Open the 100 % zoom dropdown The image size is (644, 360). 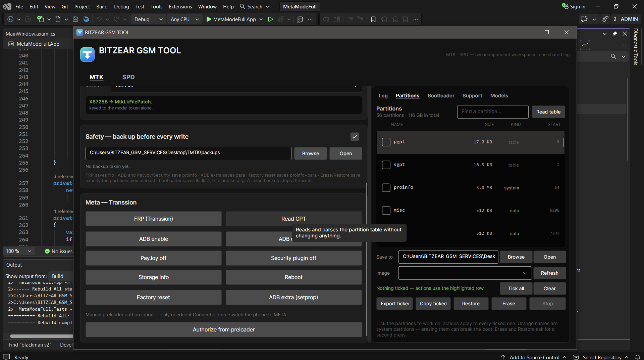(19, 251)
